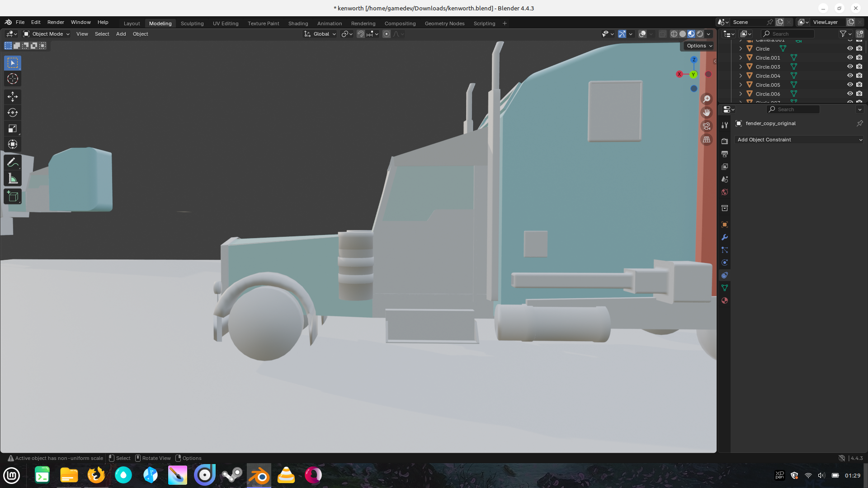The width and height of the screenshot is (868, 488).
Task: Switch perspective/orthographic grid button
Action: (x=707, y=140)
